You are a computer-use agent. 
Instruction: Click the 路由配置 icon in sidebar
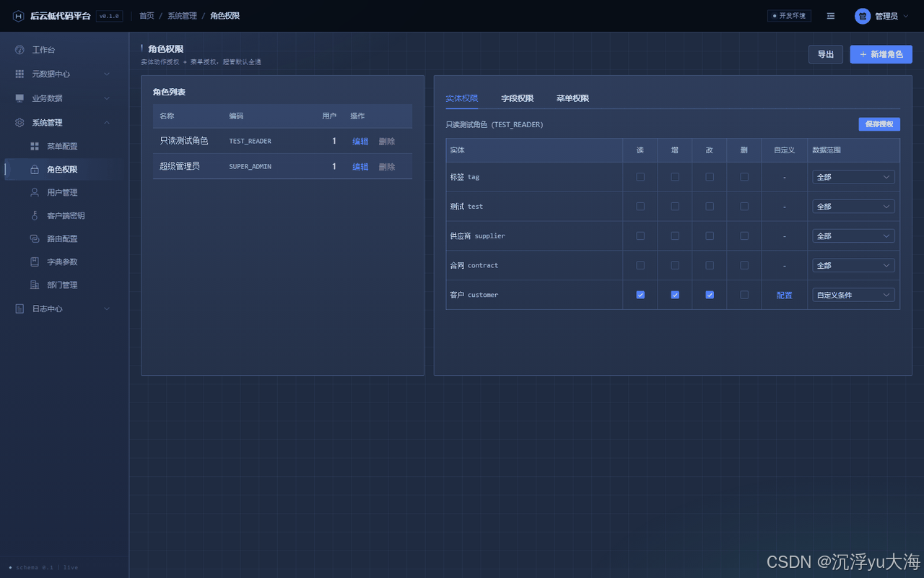(35, 238)
